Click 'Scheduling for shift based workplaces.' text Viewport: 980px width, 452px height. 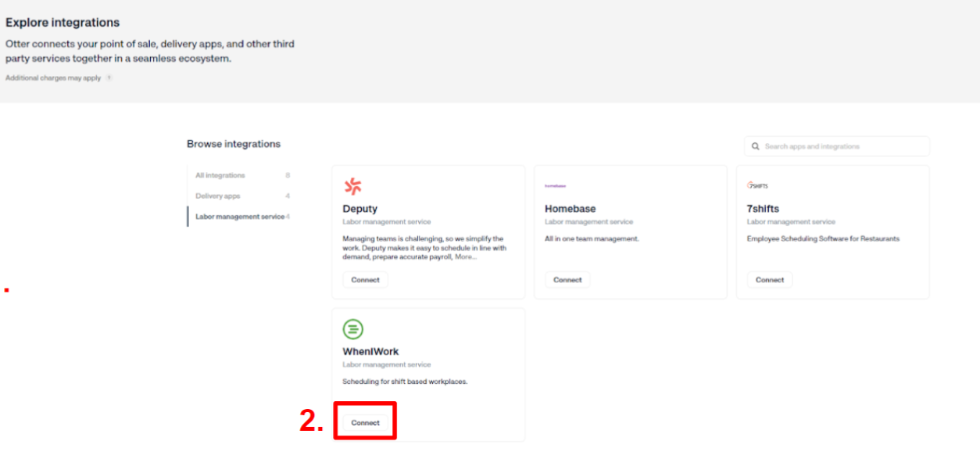click(x=405, y=382)
